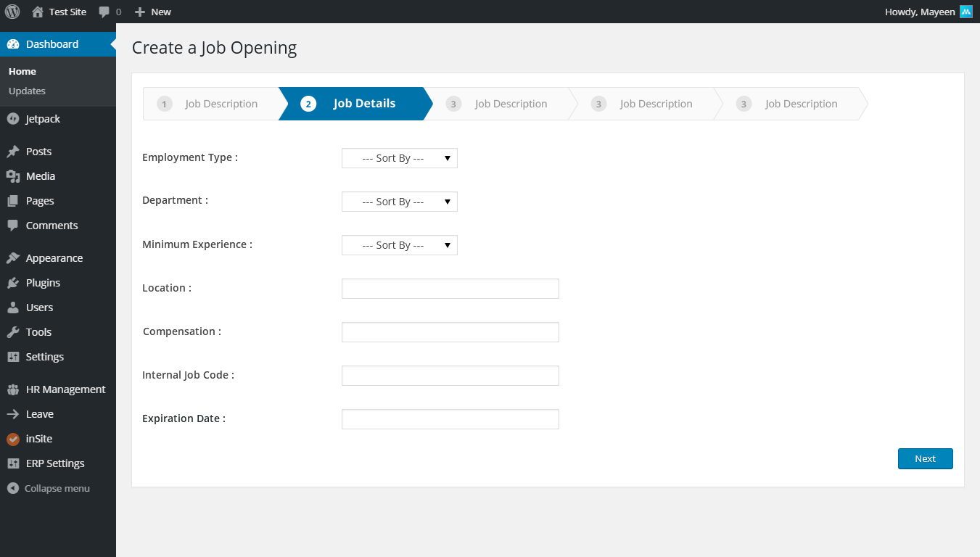Image resolution: width=980 pixels, height=557 pixels.
Task: Open the Department dropdown
Action: [x=399, y=201]
